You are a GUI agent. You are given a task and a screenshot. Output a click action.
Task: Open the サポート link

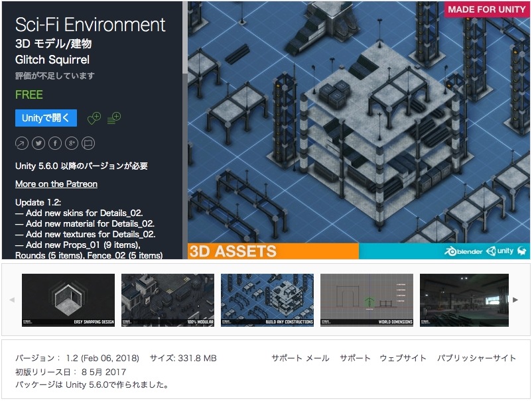[x=355, y=358]
